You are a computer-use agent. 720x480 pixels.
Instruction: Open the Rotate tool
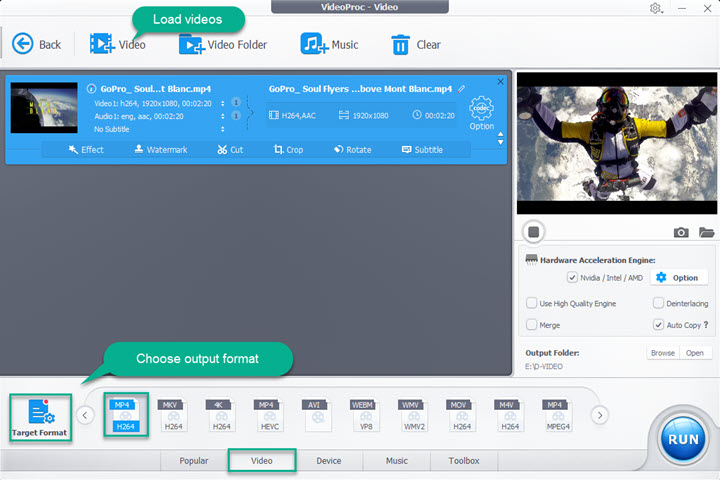(353, 150)
